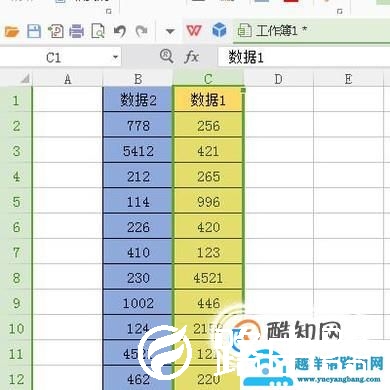The width and height of the screenshot is (390, 390).
Task: Click the export to PDF icon
Action: tap(56, 31)
